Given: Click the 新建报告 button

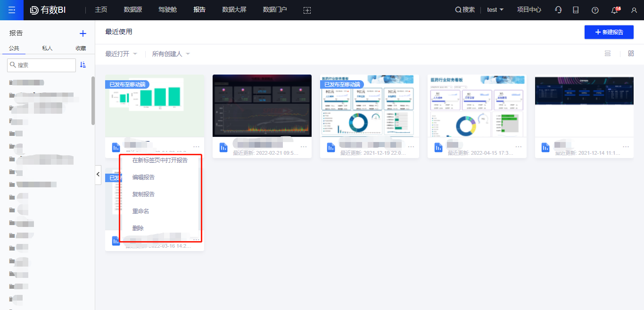Looking at the screenshot, I should 609,32.
